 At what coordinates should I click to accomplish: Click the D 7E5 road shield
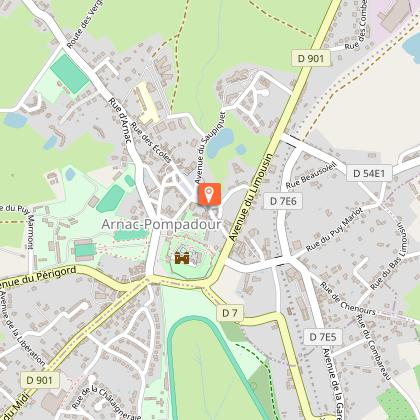323,337
